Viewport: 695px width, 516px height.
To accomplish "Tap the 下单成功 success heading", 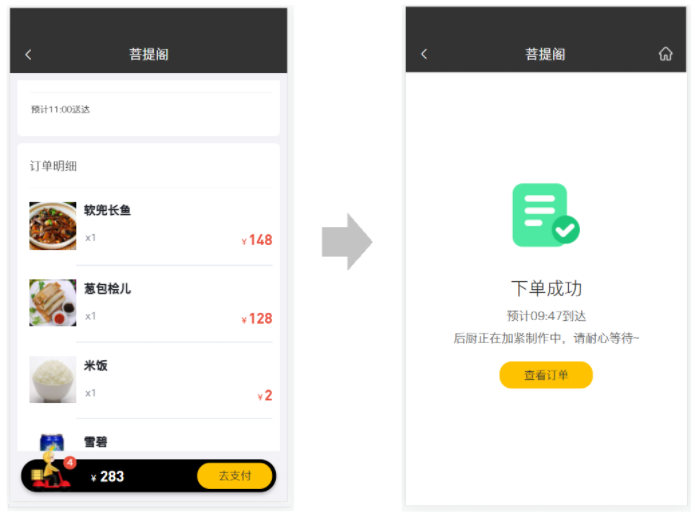I will pos(546,288).
